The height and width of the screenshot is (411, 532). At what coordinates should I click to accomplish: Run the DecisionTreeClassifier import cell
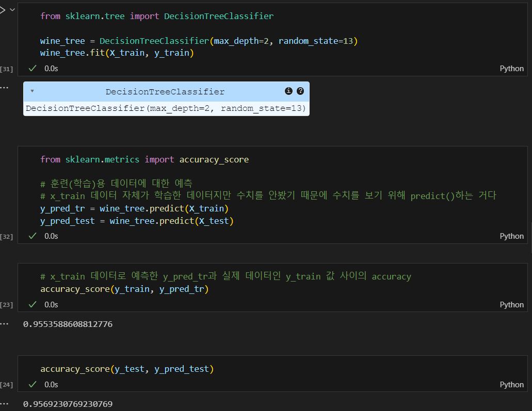pyautogui.click(x=3, y=10)
